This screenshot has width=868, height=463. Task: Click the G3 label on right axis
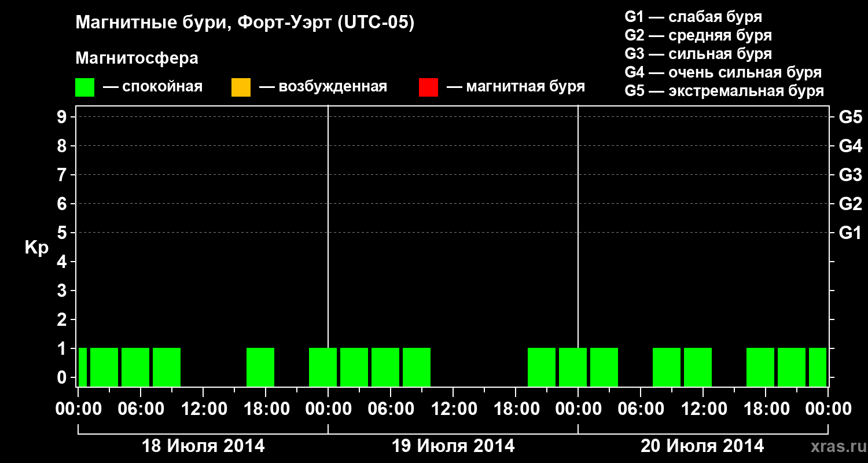[x=851, y=175]
